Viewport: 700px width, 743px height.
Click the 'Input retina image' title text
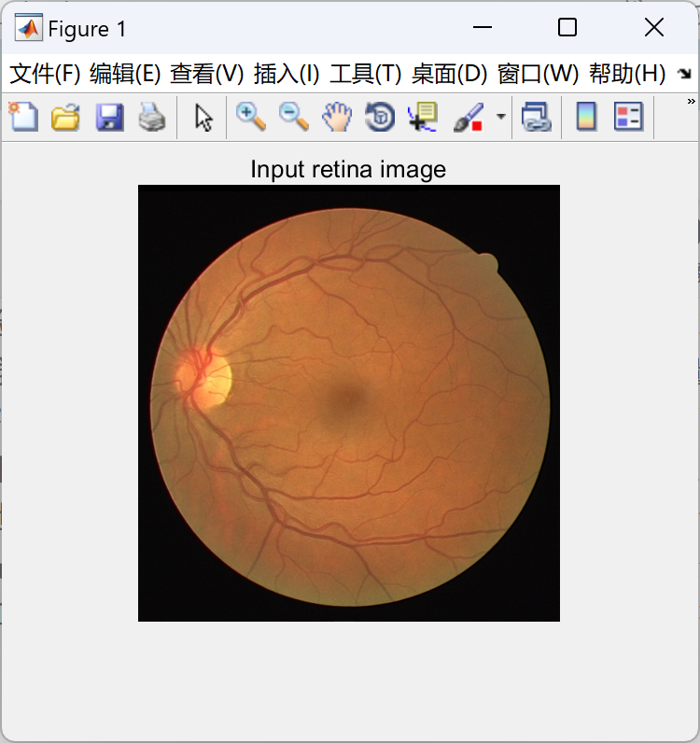348,169
